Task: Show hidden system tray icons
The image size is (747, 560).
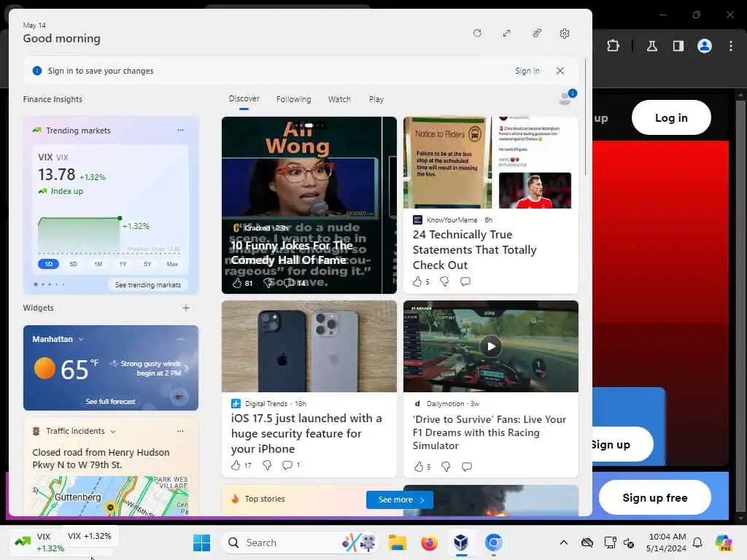Action: [x=564, y=542]
